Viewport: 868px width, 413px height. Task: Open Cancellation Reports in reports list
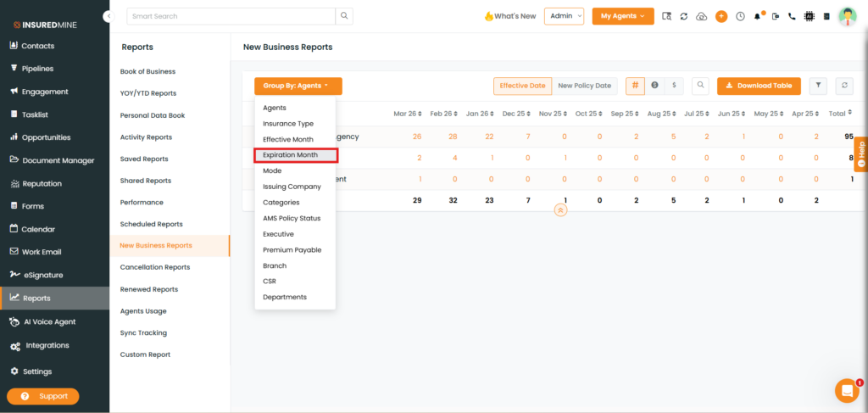[x=155, y=267]
